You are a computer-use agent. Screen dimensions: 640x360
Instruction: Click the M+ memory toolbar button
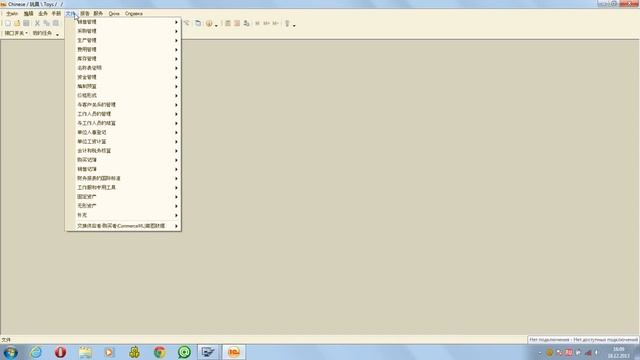click(x=267, y=23)
